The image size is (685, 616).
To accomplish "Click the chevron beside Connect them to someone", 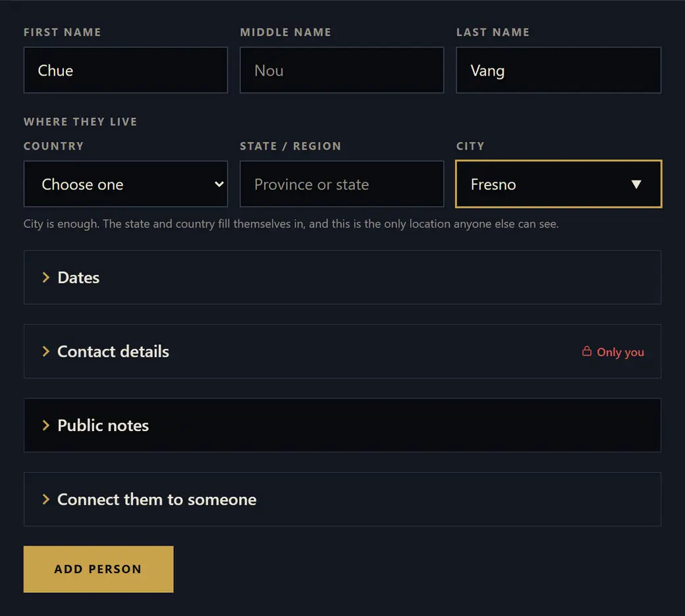I will pyautogui.click(x=46, y=500).
